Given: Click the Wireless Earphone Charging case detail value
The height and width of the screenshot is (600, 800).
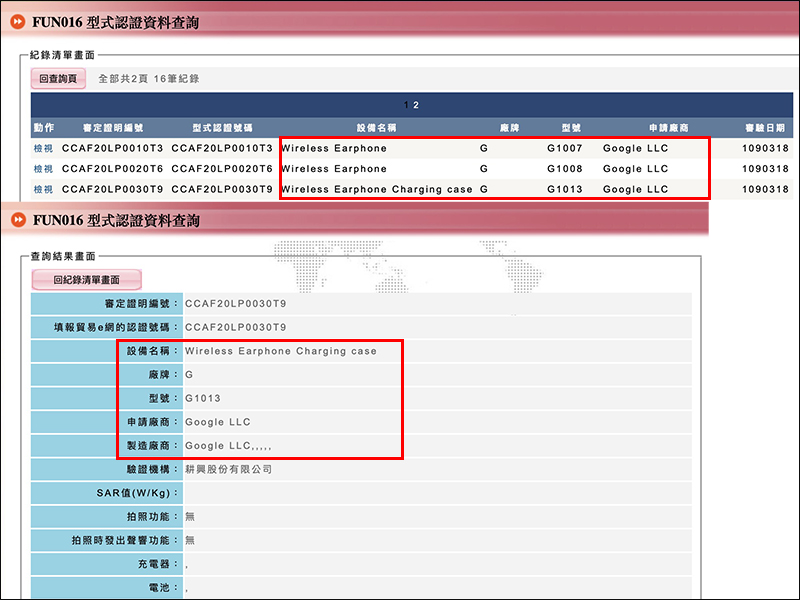Looking at the screenshot, I should [x=281, y=351].
